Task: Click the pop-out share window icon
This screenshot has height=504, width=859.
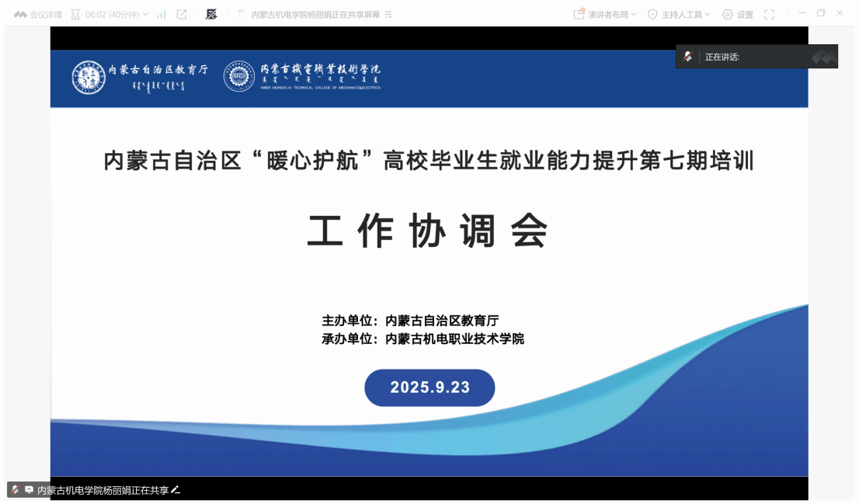Action: tap(182, 14)
